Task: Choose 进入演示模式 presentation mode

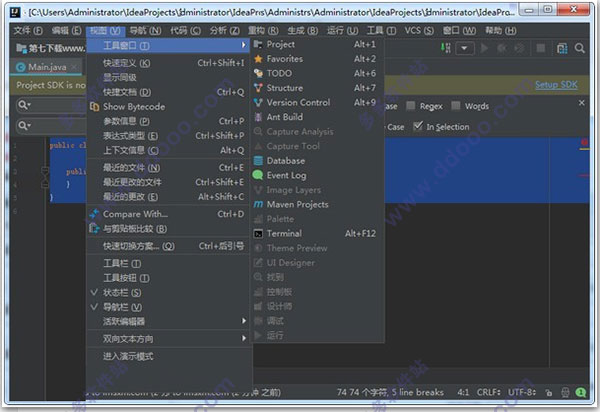Action: pos(168,356)
